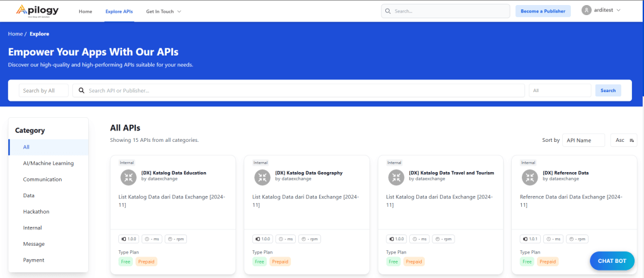The width and height of the screenshot is (644, 278).
Task: Select the Hackathon category
Action: tap(36, 212)
